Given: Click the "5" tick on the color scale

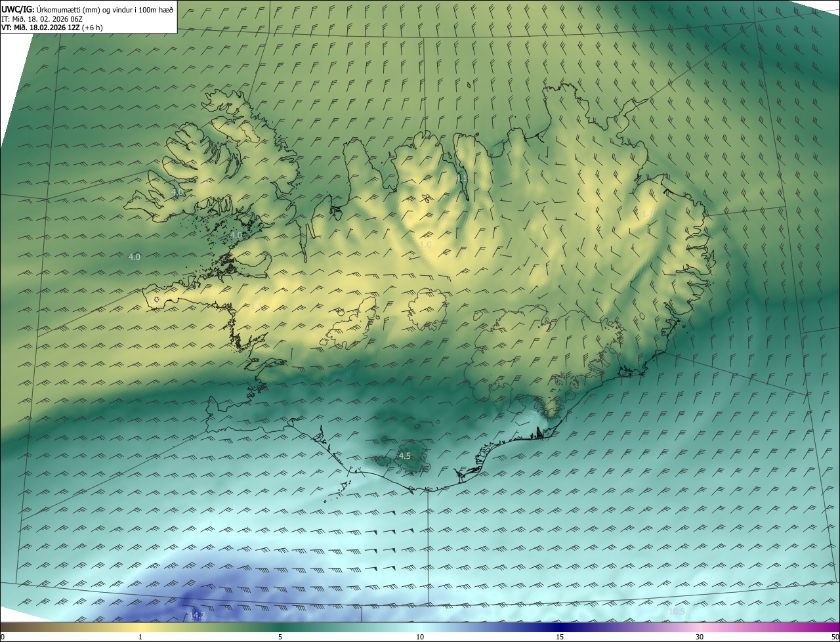Looking at the screenshot, I should coord(280,637).
